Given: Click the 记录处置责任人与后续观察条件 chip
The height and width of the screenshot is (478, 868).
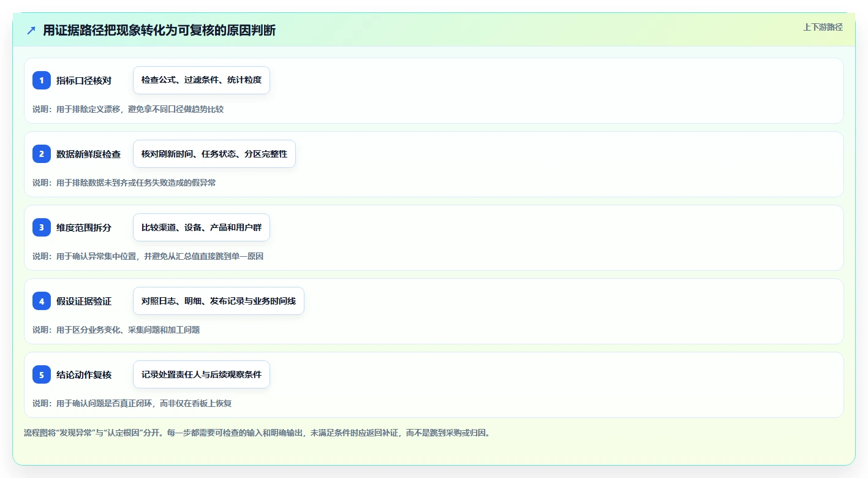Looking at the screenshot, I should pyautogui.click(x=202, y=374).
